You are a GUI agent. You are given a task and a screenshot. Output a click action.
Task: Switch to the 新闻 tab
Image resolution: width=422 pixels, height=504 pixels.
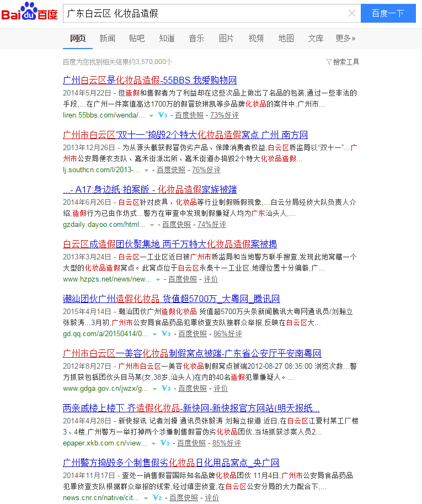click(107, 38)
